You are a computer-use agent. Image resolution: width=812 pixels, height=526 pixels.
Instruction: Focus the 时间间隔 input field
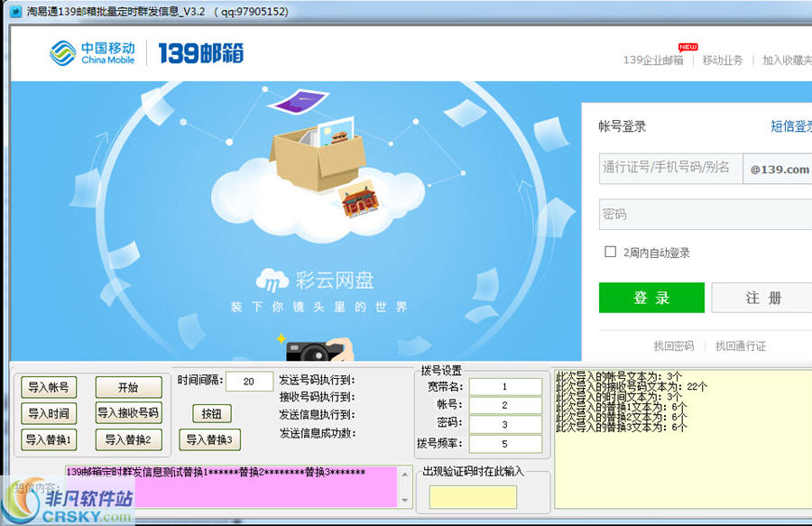click(x=250, y=381)
